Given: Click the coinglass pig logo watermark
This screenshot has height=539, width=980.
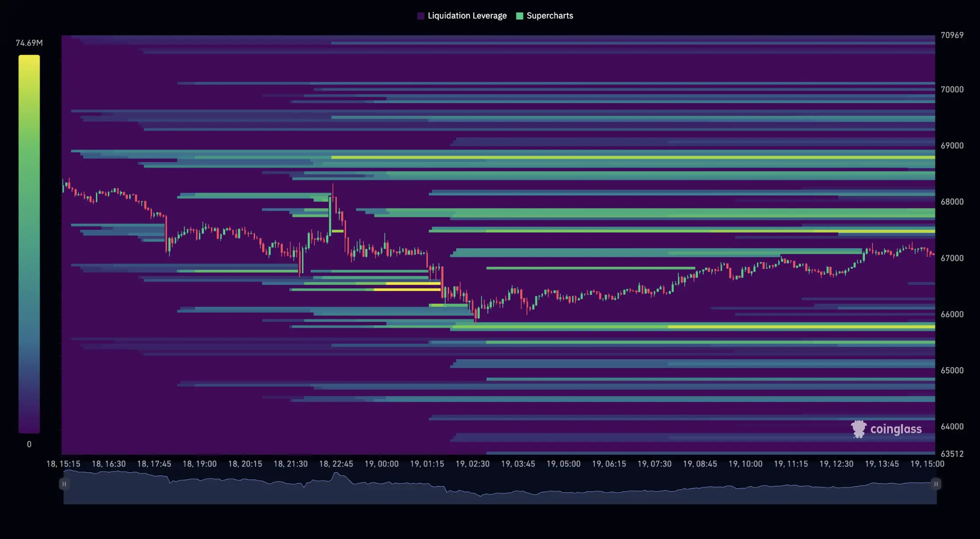Looking at the screenshot, I should point(858,429).
